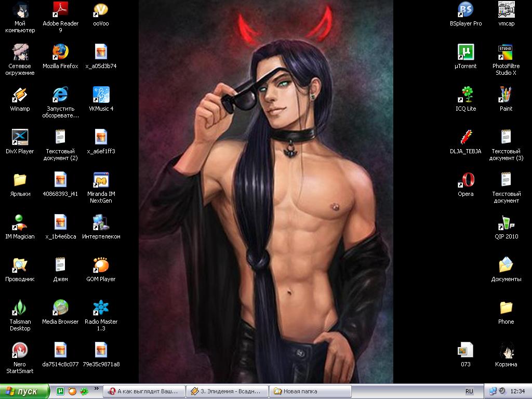Click the пуск Start button

[25, 391]
